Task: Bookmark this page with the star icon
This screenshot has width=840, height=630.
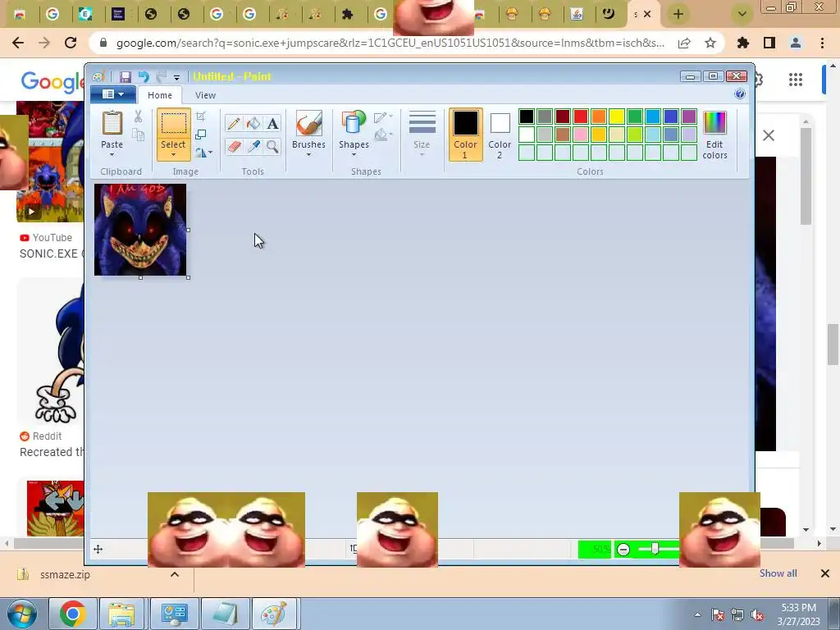Action: (x=710, y=43)
